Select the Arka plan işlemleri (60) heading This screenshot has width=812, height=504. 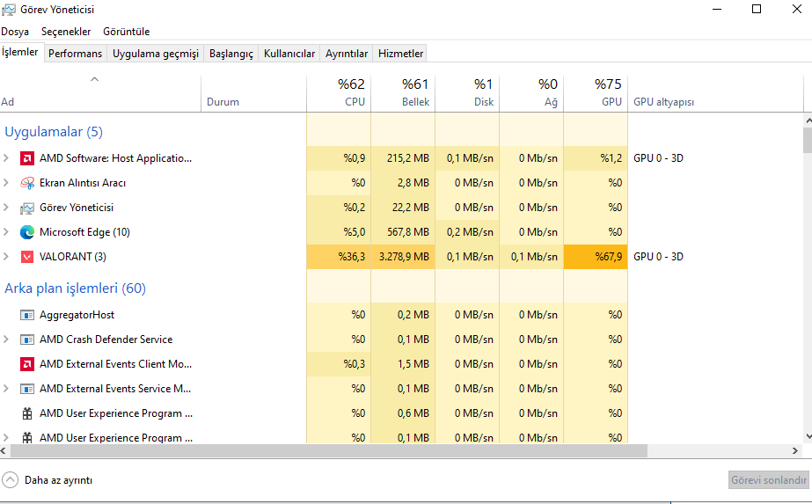click(x=75, y=288)
